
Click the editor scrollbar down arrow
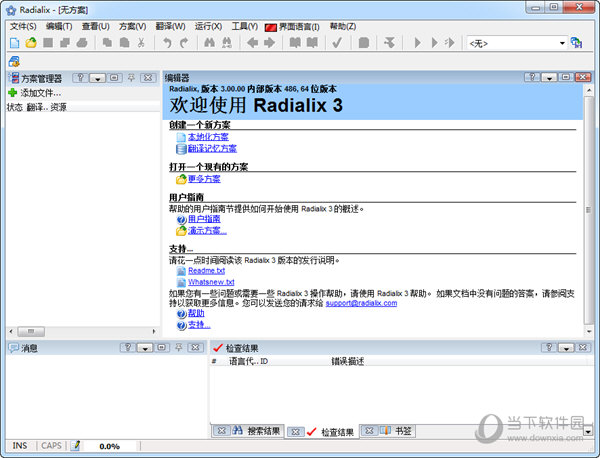coord(588,331)
